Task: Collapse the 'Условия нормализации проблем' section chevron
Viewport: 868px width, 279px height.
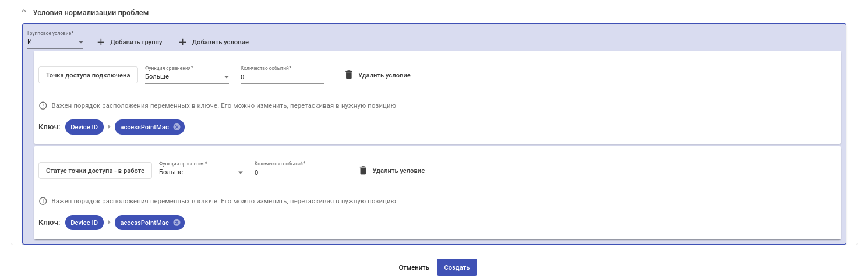Action: [24, 12]
